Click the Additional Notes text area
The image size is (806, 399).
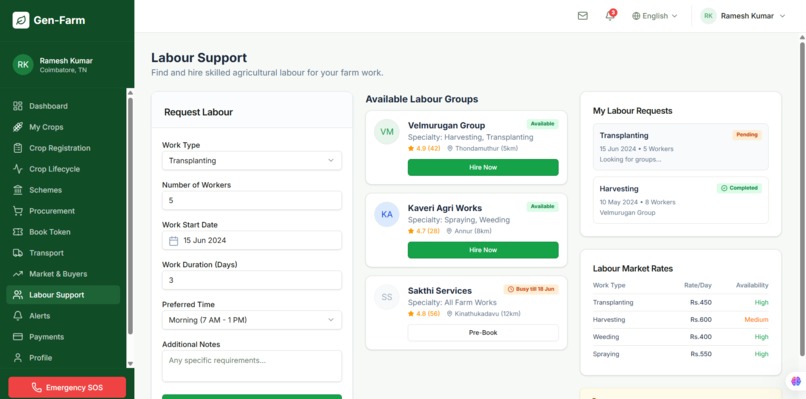point(252,366)
